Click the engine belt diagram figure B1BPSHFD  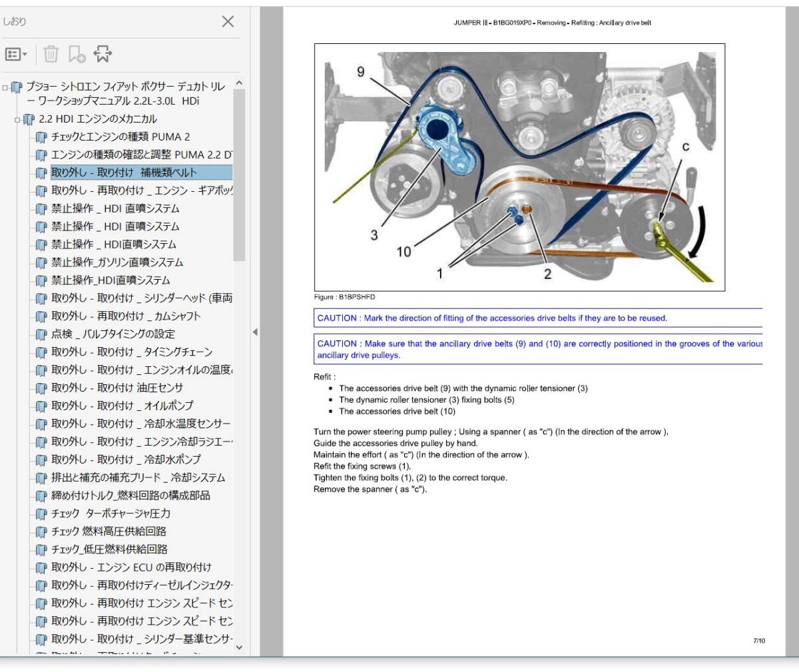pos(519,167)
